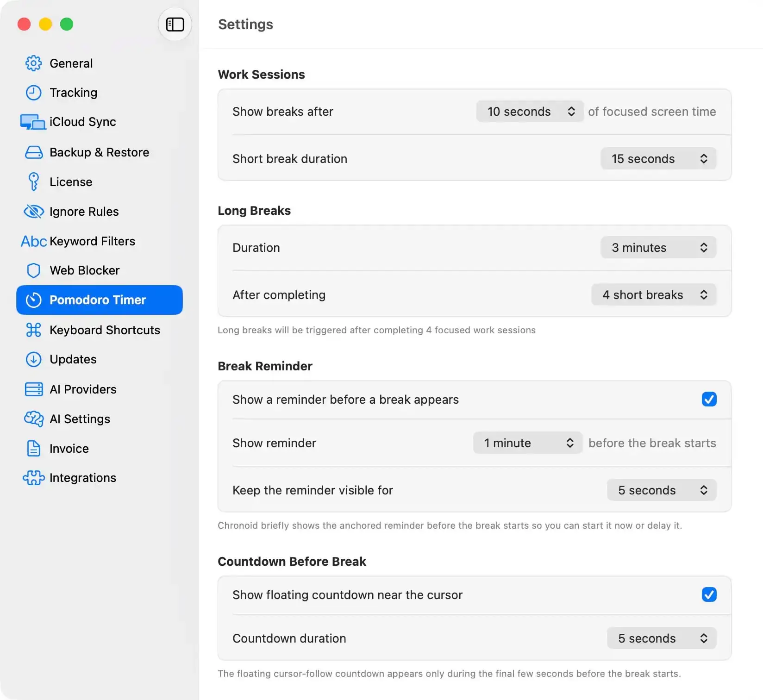Image resolution: width=763 pixels, height=700 pixels.
Task: Click 'Chronoid briefly shows the anchored reminder' note
Action: [x=450, y=525]
